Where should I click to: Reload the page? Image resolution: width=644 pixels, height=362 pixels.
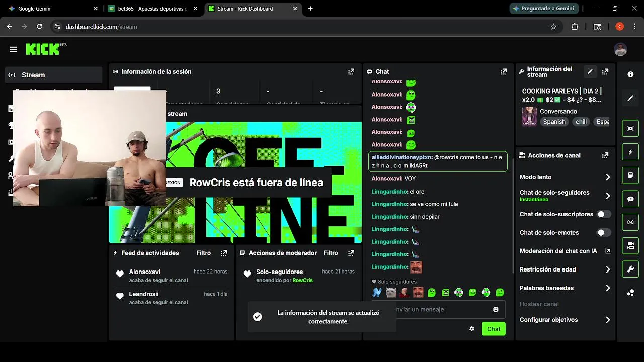[x=39, y=27]
